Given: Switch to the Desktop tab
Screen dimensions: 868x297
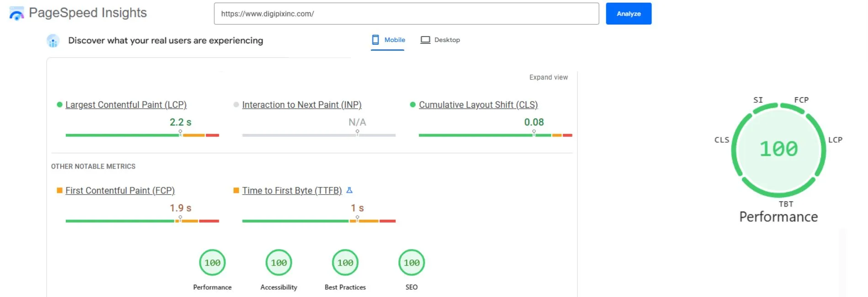Looking at the screenshot, I should [x=440, y=40].
